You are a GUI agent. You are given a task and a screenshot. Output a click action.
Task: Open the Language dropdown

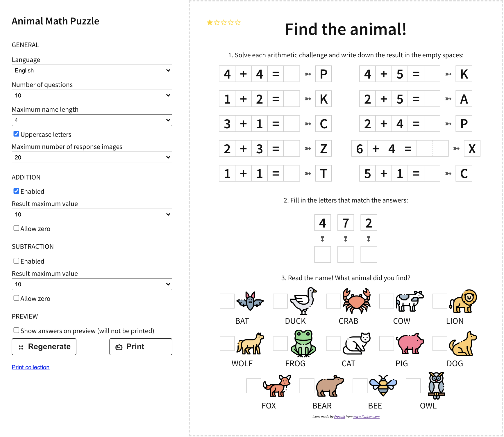click(x=92, y=70)
